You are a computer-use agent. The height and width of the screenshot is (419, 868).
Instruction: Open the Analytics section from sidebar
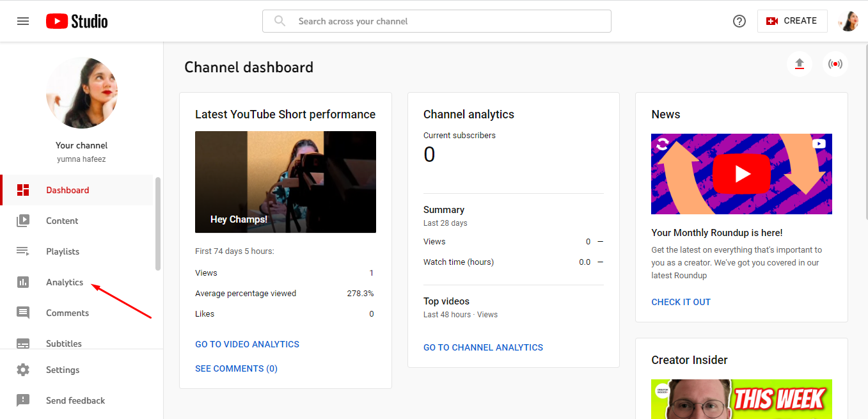[65, 282]
